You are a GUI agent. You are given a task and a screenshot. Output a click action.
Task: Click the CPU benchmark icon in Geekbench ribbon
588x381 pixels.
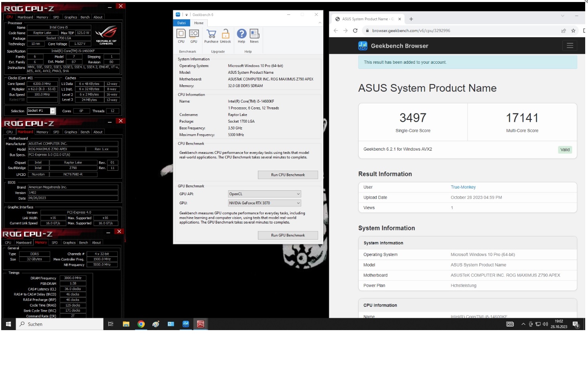click(x=181, y=36)
